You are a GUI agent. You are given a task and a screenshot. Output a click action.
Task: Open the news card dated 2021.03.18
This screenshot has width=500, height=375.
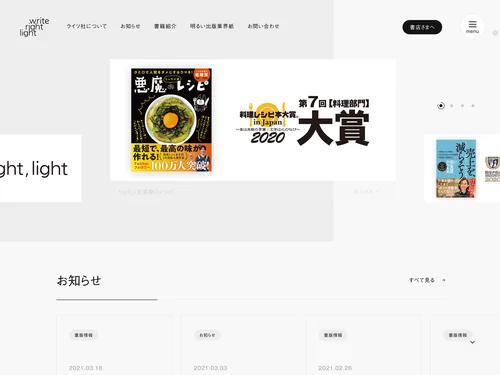point(114,345)
